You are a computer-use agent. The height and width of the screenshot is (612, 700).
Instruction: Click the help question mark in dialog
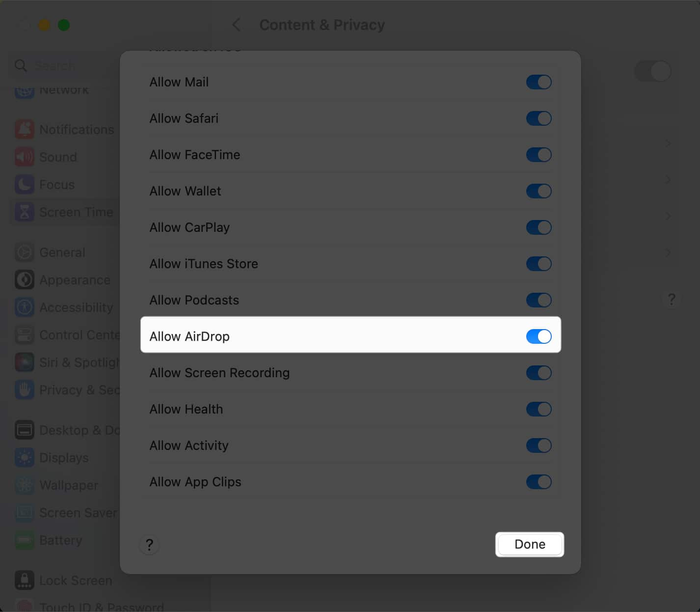tap(149, 544)
